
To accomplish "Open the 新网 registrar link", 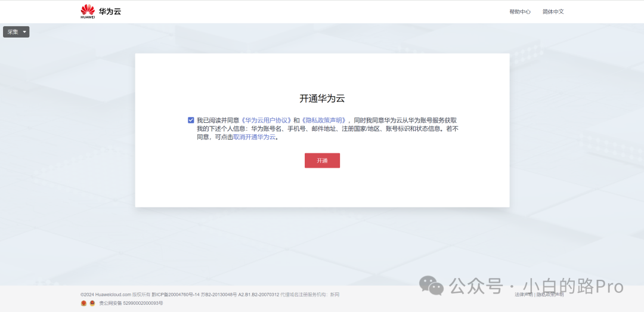I will coord(335,295).
